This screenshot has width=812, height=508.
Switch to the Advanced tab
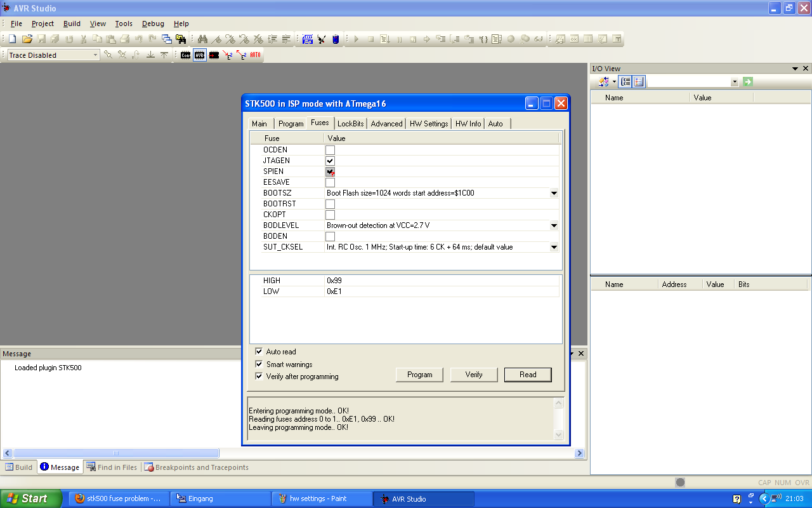386,124
